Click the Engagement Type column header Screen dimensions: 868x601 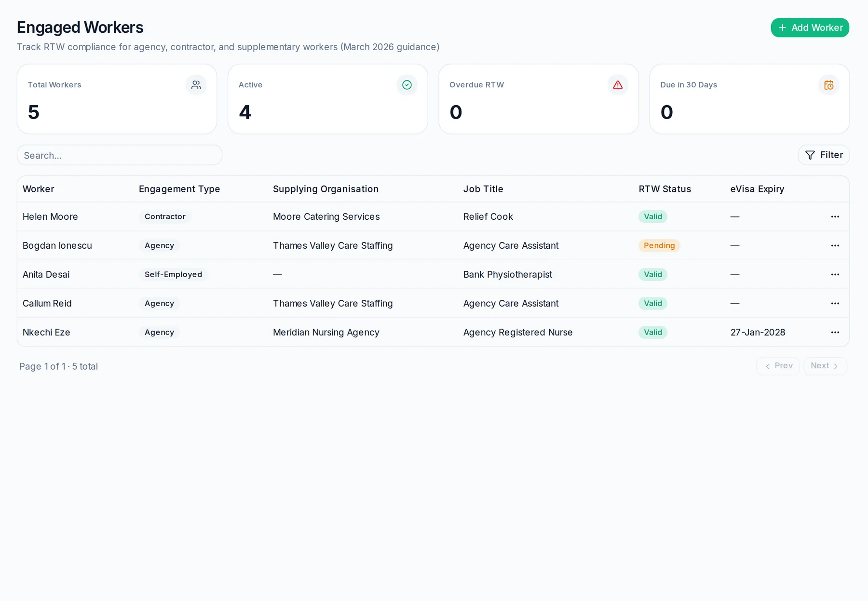click(x=179, y=189)
